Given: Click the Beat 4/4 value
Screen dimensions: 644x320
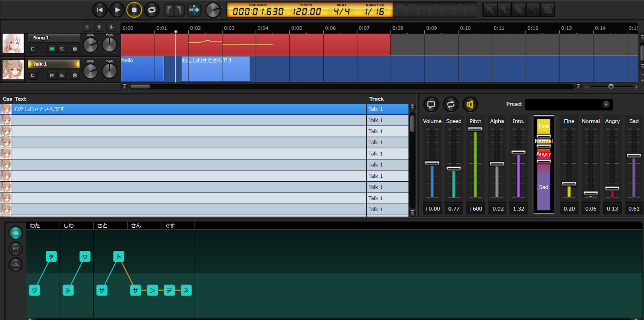Looking at the screenshot, I should tap(341, 12).
